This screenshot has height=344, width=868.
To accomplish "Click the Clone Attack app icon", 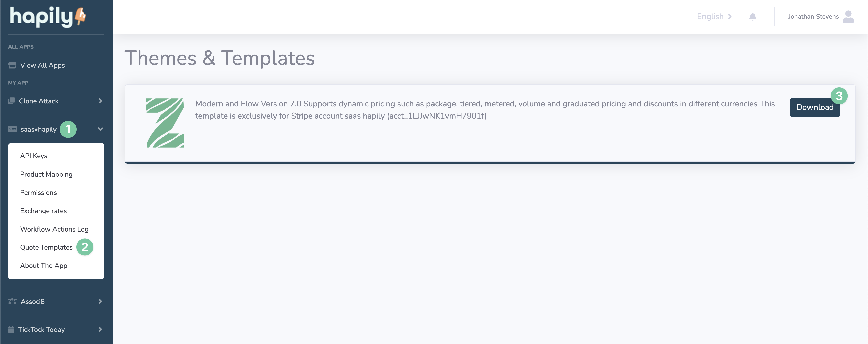I will click(x=12, y=101).
